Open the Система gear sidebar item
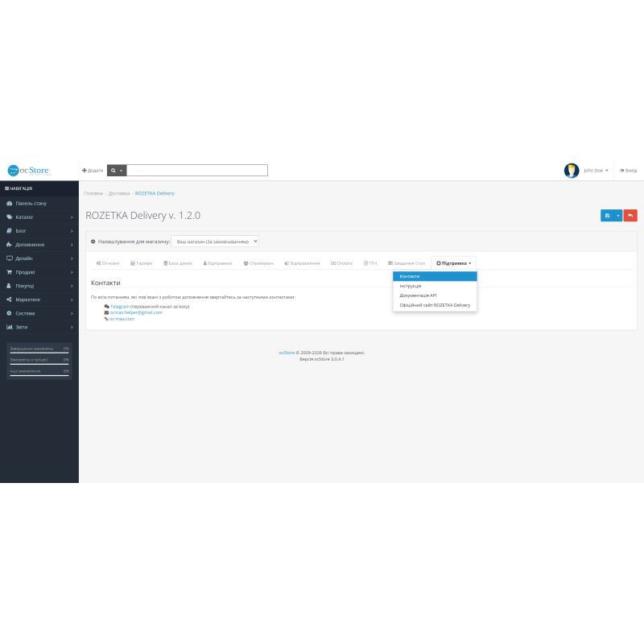Screen dimensions: 644x644 [x=39, y=313]
